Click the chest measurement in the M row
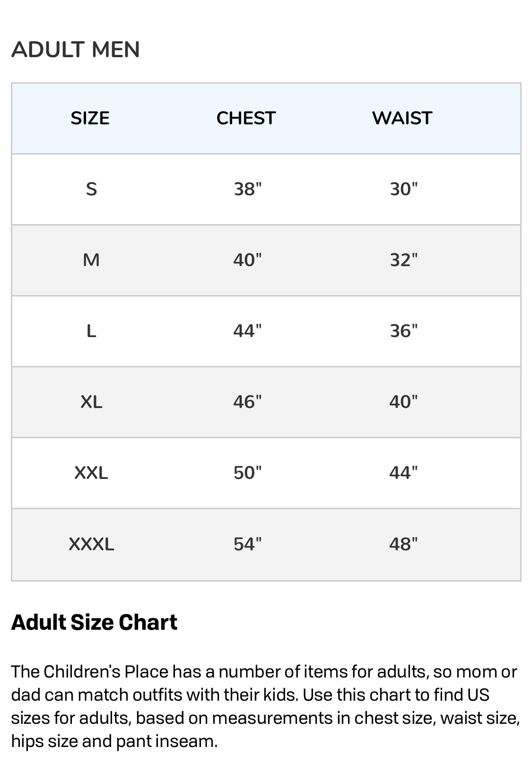The width and height of the screenshot is (532, 782). pos(247,260)
